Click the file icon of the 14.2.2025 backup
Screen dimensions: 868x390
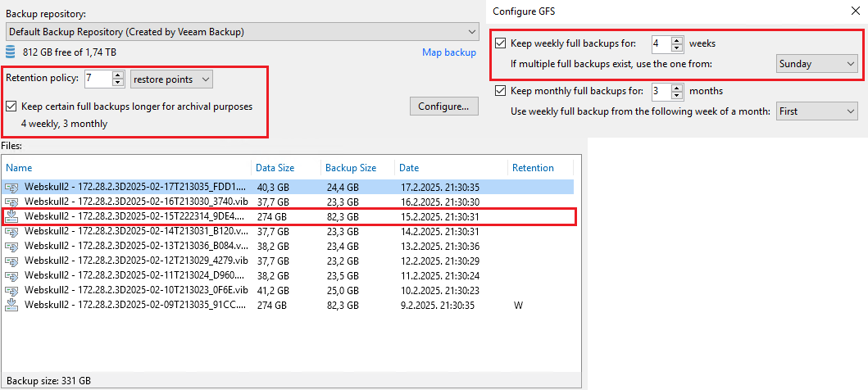(11, 231)
